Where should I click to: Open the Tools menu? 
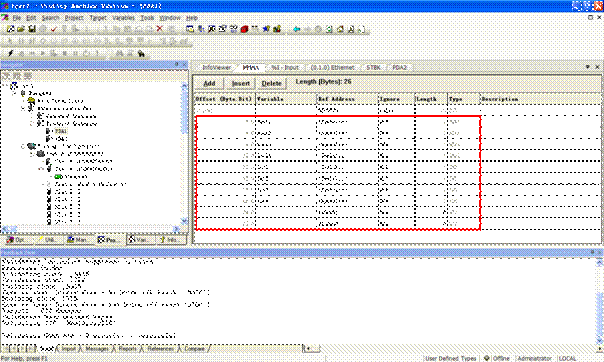147,18
